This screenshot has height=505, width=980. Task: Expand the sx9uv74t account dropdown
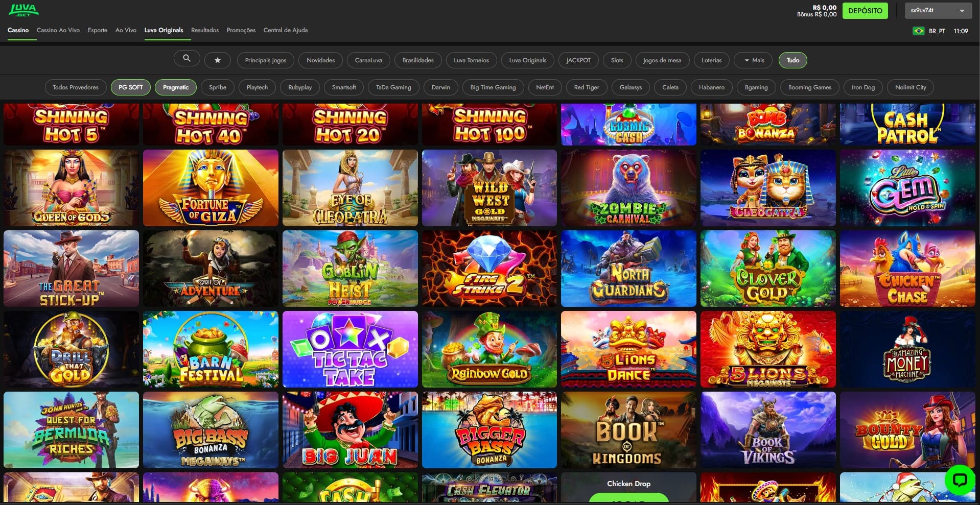click(938, 11)
